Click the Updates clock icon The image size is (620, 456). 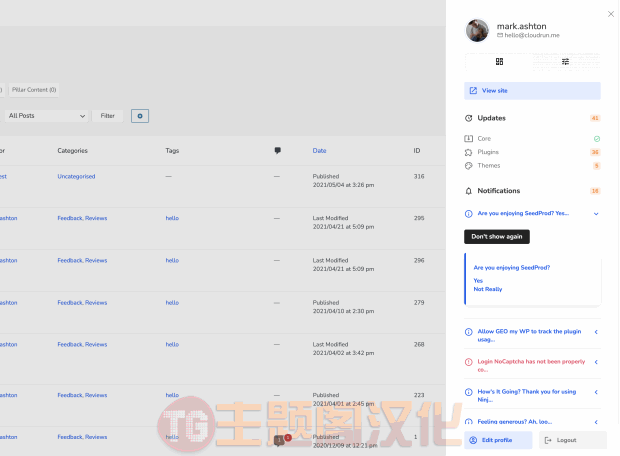tap(469, 118)
